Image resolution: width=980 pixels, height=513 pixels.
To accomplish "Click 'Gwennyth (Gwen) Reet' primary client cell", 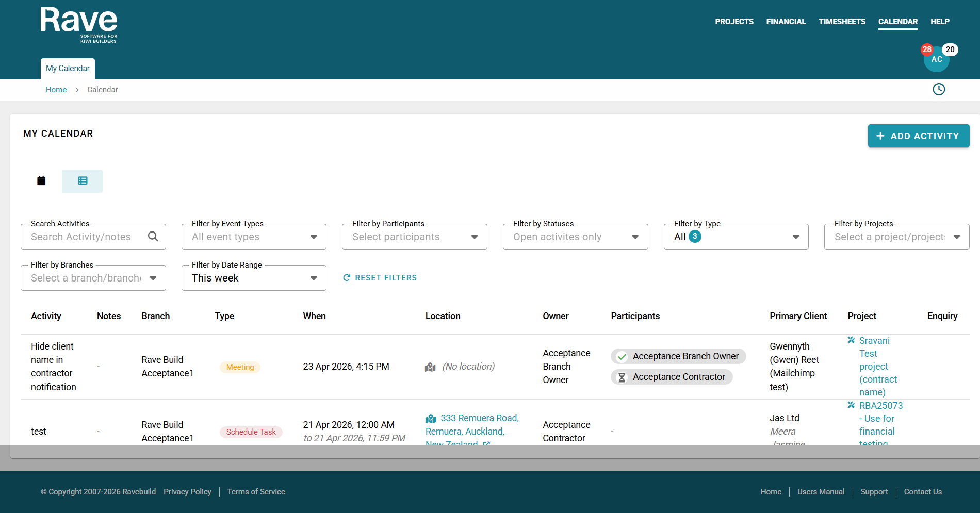I will tap(794, 367).
